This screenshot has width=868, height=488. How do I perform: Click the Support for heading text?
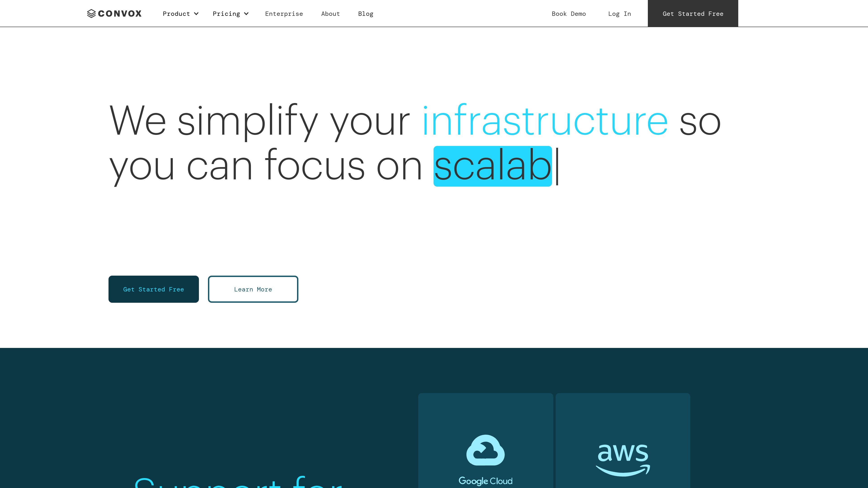tap(238, 482)
